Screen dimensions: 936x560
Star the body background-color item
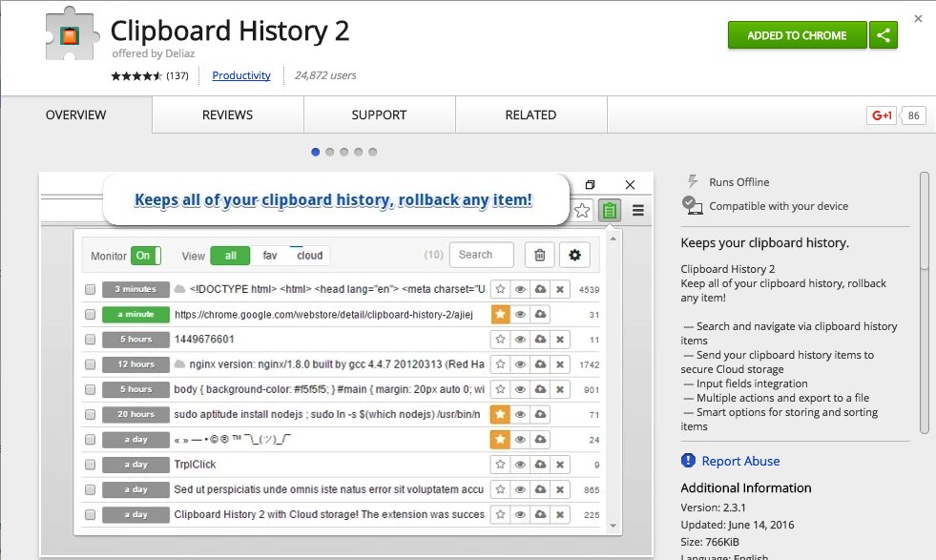tap(500, 389)
